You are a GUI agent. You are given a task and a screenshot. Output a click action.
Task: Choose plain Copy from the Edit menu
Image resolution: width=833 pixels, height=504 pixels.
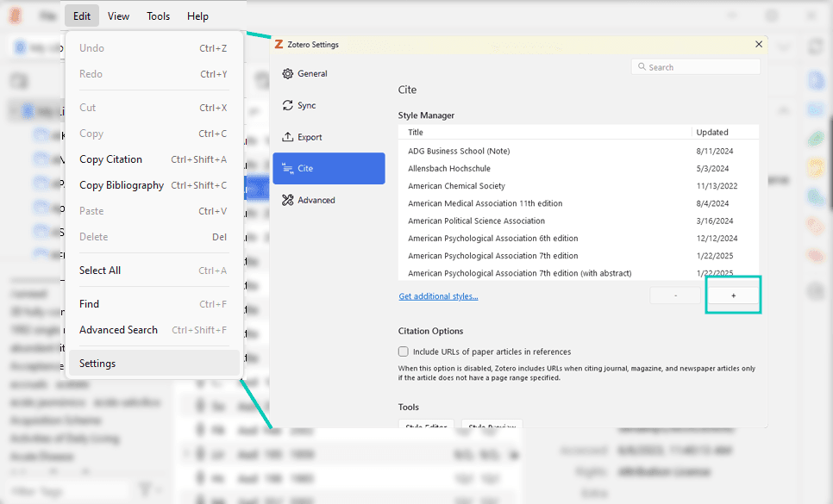pyautogui.click(x=154, y=134)
